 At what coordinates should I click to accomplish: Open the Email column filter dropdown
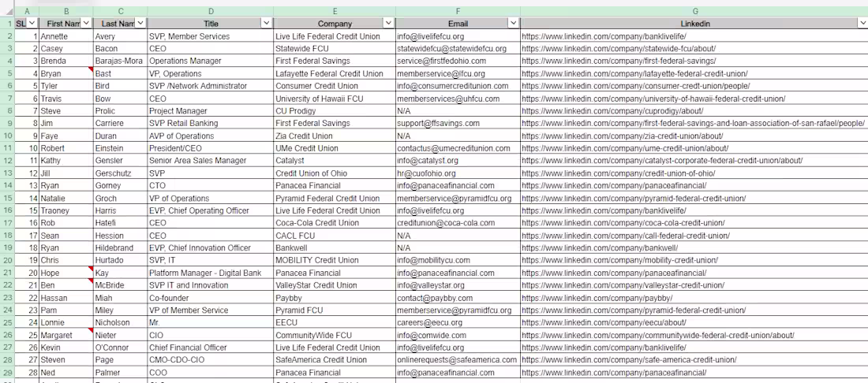513,23
